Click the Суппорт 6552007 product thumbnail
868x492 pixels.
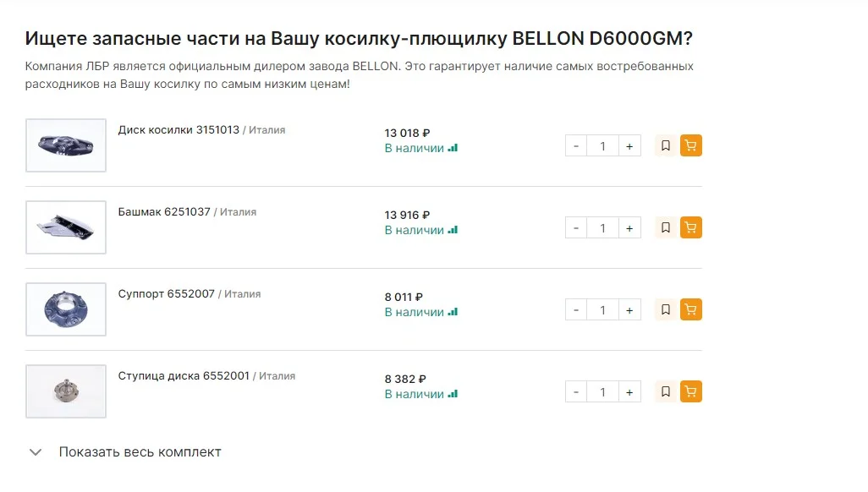point(66,309)
